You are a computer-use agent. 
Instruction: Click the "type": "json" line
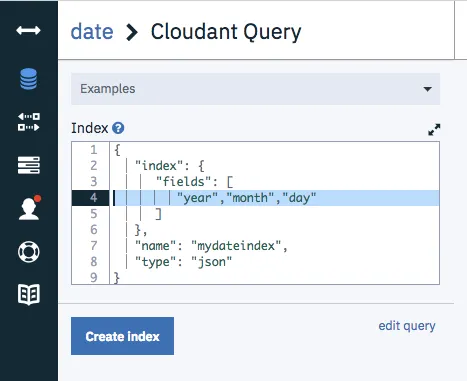pyautogui.click(x=183, y=262)
